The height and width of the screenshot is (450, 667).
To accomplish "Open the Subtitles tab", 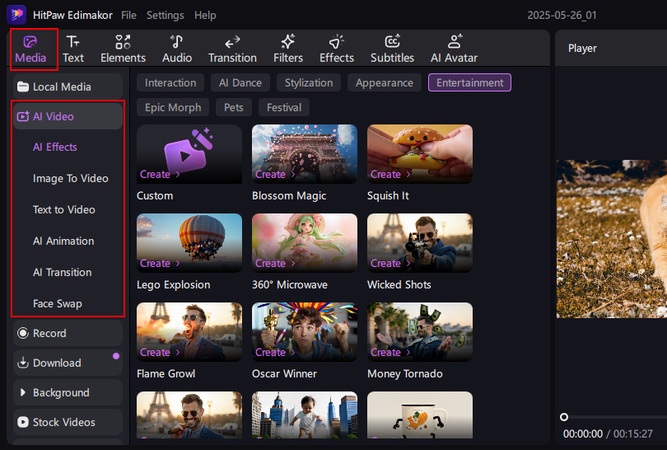I will [392, 49].
